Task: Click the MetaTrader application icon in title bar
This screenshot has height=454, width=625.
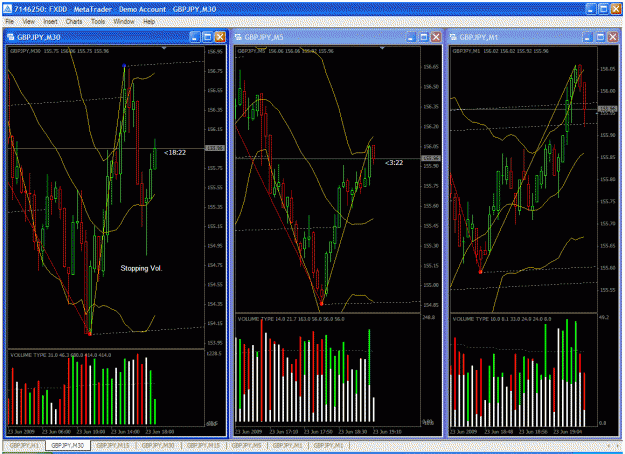Action: coord(8,9)
